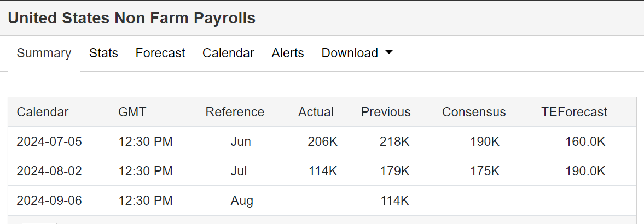
Task: Click the Actual column header
Action: [316, 112]
